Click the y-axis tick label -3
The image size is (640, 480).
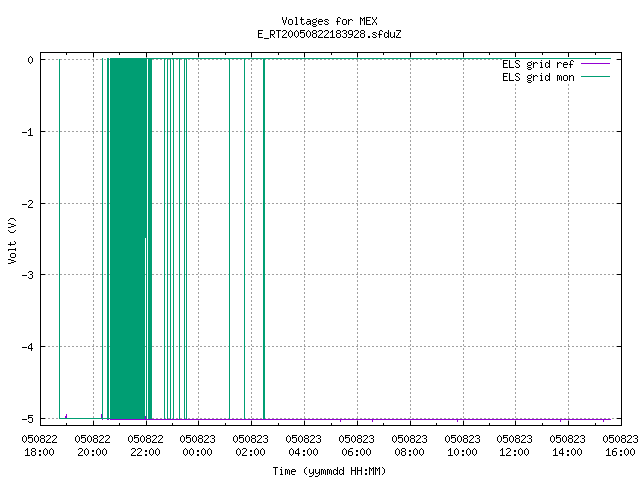click(27, 275)
